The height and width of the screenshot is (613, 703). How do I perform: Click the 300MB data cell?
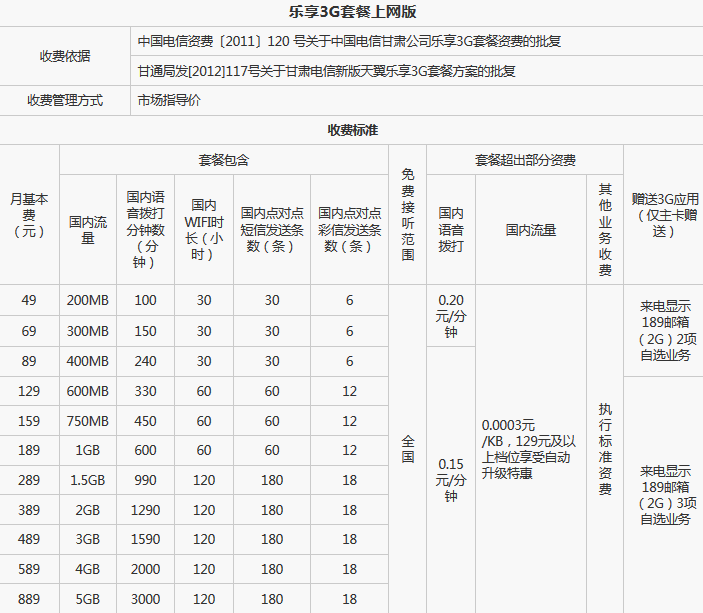coord(88,331)
